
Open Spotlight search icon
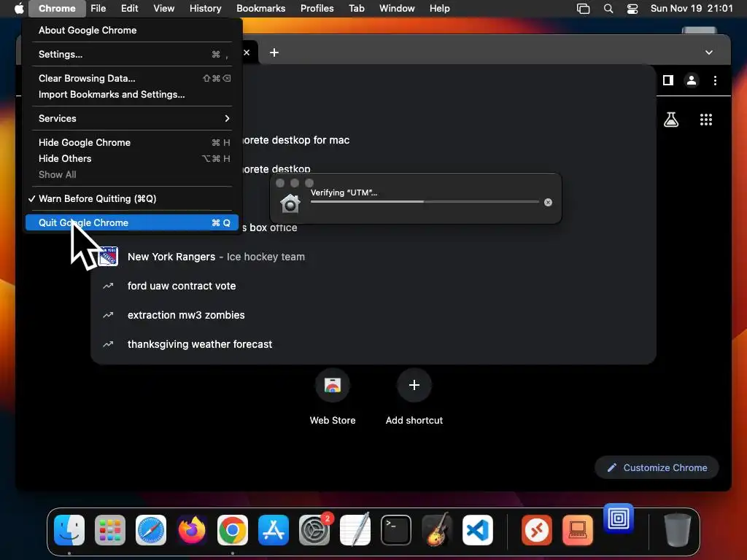608,8
